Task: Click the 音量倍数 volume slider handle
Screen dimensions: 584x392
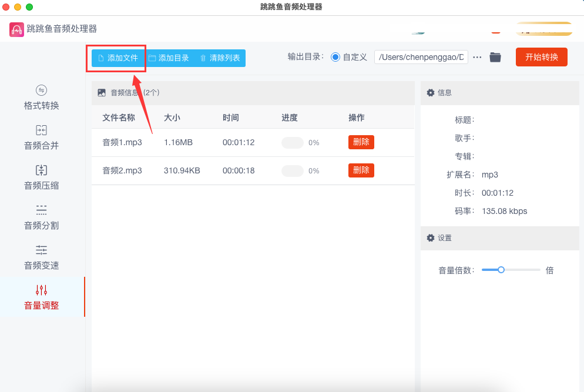Action: coord(501,270)
